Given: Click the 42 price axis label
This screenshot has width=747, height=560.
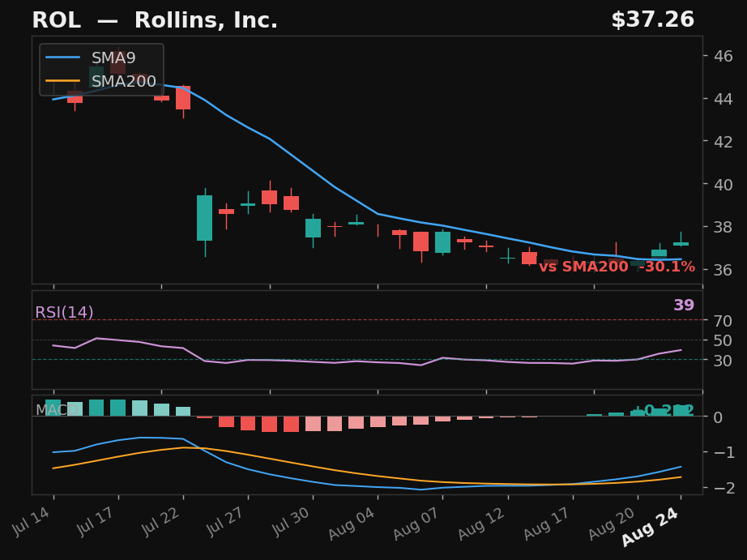Looking at the screenshot, I should tap(724, 142).
